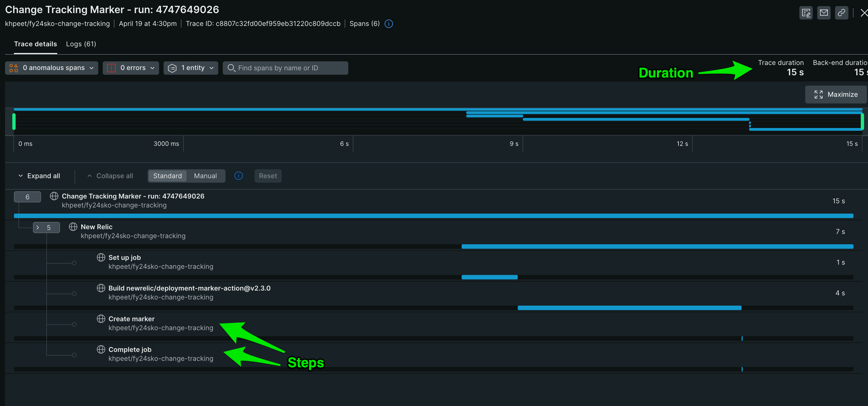Collapse the root span with badge 6
This screenshot has height=406, width=868.
(x=27, y=197)
